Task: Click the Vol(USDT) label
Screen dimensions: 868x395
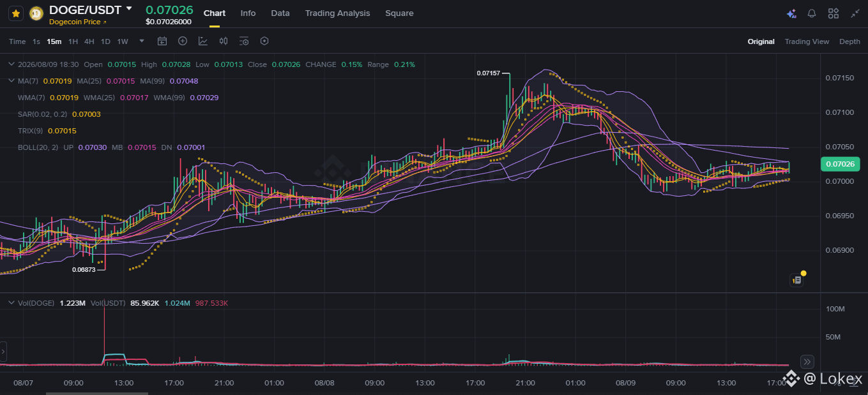Action: 108,303
